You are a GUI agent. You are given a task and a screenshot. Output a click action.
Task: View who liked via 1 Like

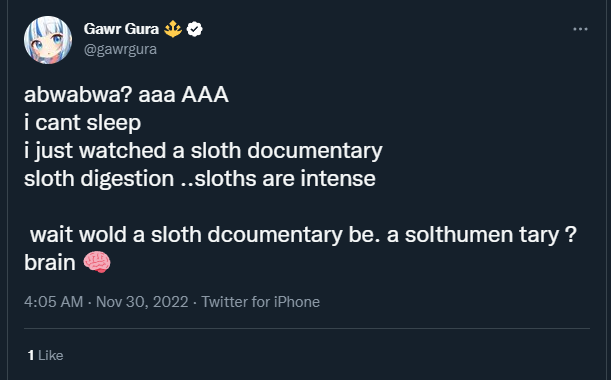click(x=45, y=355)
